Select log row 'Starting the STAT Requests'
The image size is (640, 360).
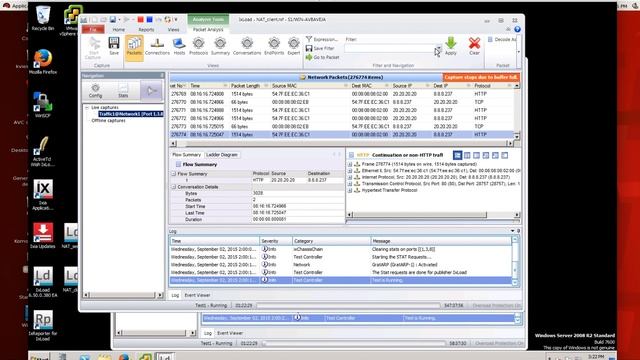[x=340, y=257]
